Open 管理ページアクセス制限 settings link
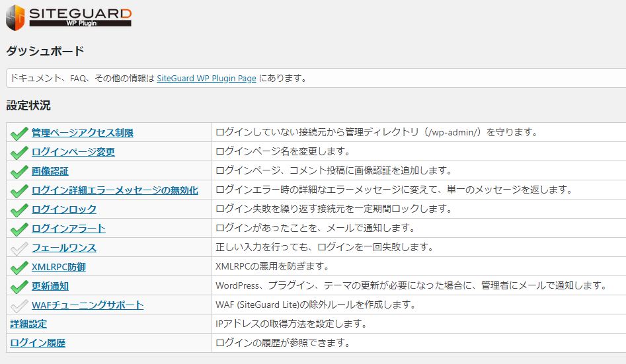Viewport: 626px width, 364px height. [83, 133]
